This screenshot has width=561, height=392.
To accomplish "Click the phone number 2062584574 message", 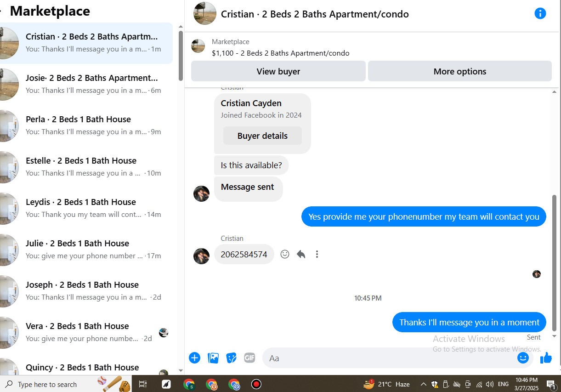I will pos(244,254).
